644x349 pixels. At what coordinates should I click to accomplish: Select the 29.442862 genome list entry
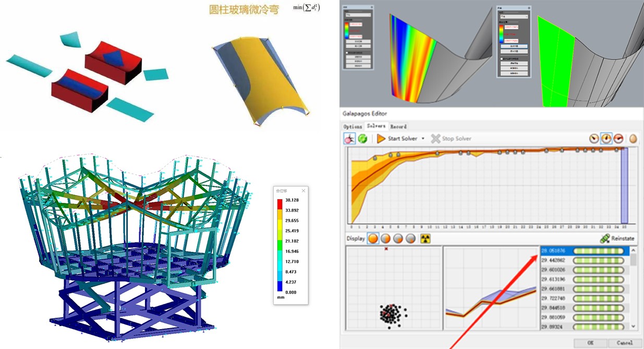557,260
